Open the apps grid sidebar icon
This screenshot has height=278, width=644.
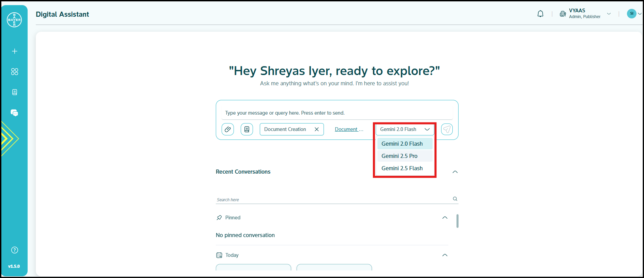pos(15,72)
